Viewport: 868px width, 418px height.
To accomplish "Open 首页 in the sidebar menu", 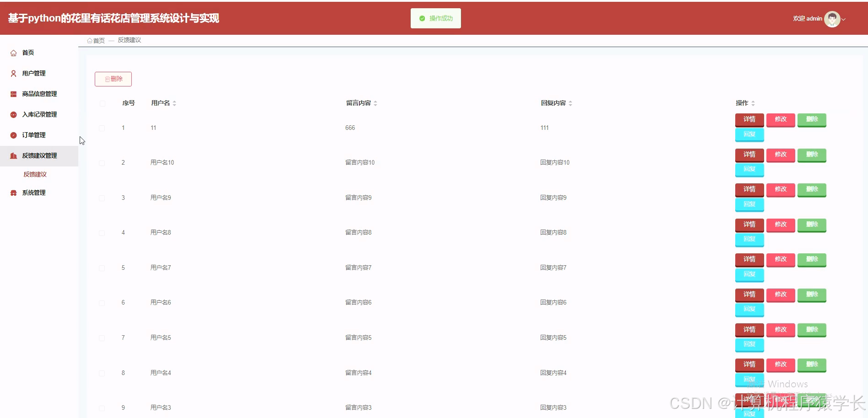I will coord(39,53).
